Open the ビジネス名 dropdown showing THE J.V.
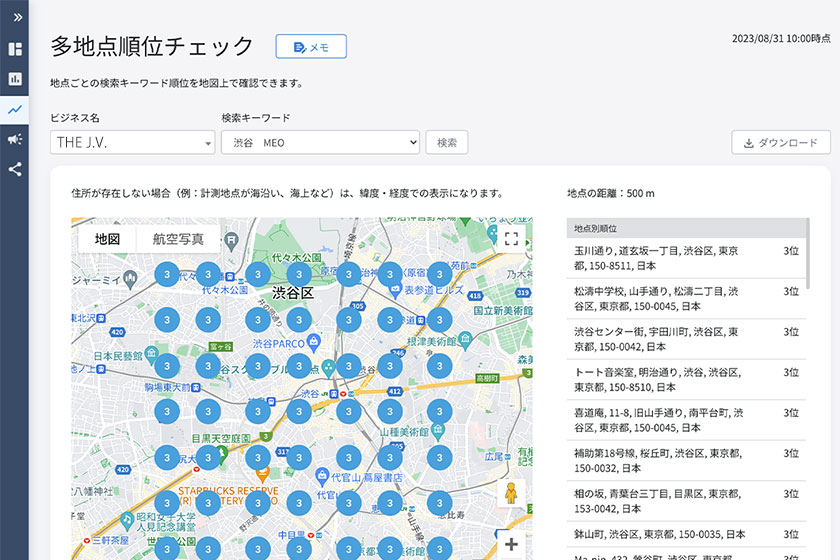Viewport: 840px width, 560px height. coord(133,143)
